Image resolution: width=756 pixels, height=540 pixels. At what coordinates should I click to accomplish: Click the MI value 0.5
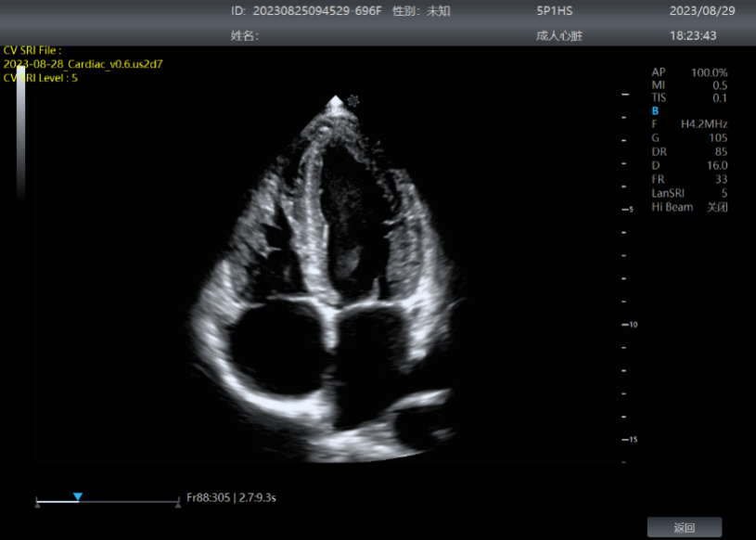[x=720, y=85]
